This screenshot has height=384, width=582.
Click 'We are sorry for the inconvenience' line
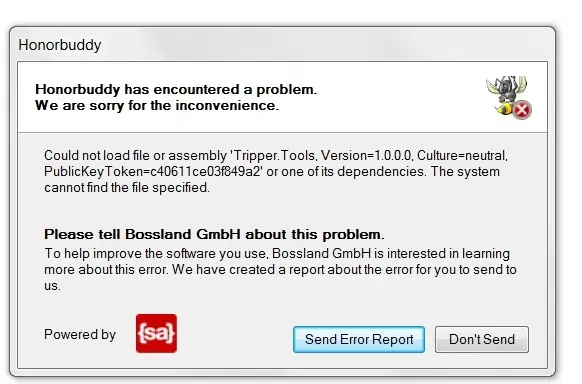point(157,105)
